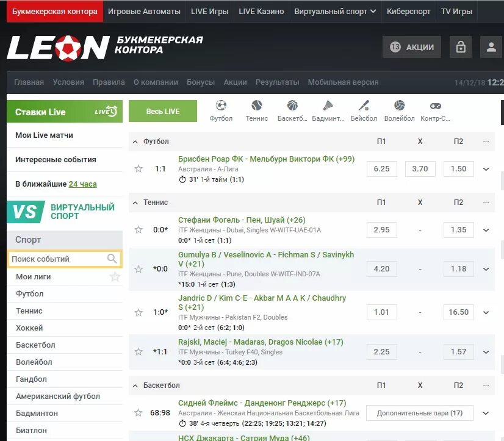Focus the Поиск событий search field
504x441 pixels.
tap(65, 259)
